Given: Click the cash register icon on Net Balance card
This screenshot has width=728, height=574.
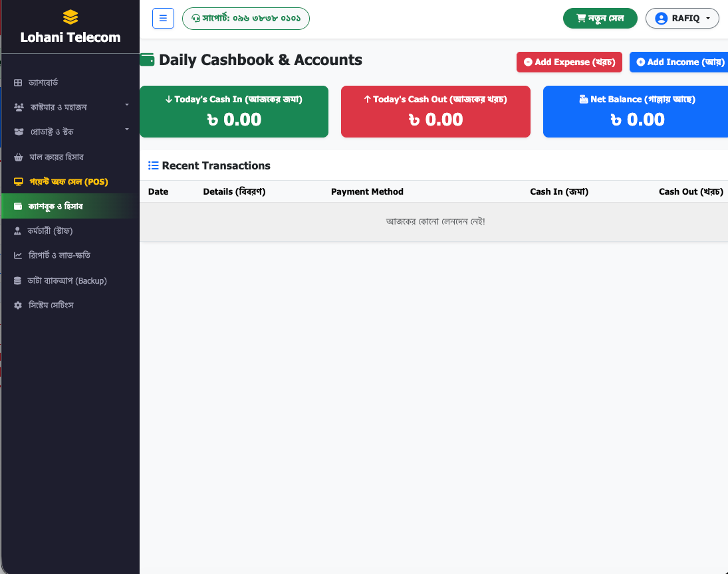Looking at the screenshot, I should coord(584,99).
